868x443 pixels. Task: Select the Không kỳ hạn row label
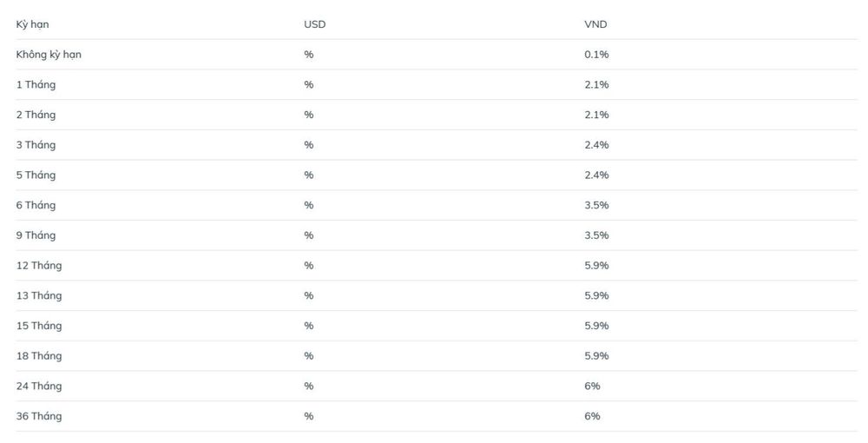click(49, 54)
